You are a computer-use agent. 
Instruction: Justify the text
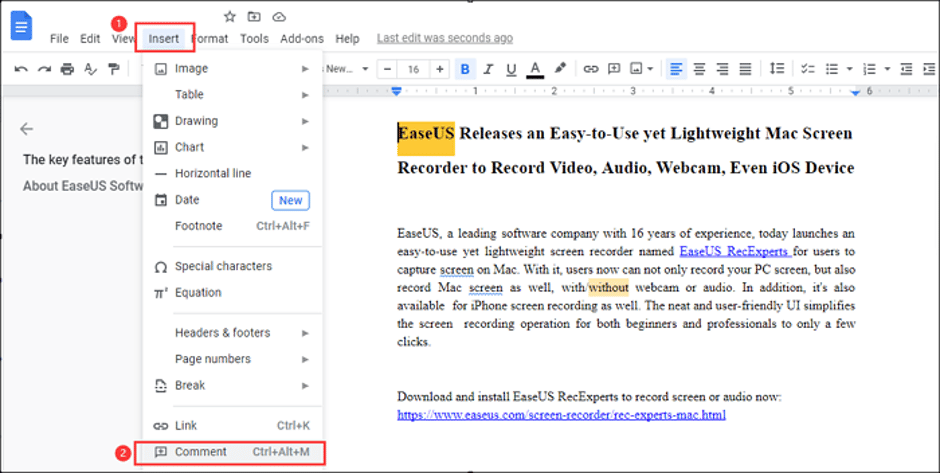click(745, 69)
